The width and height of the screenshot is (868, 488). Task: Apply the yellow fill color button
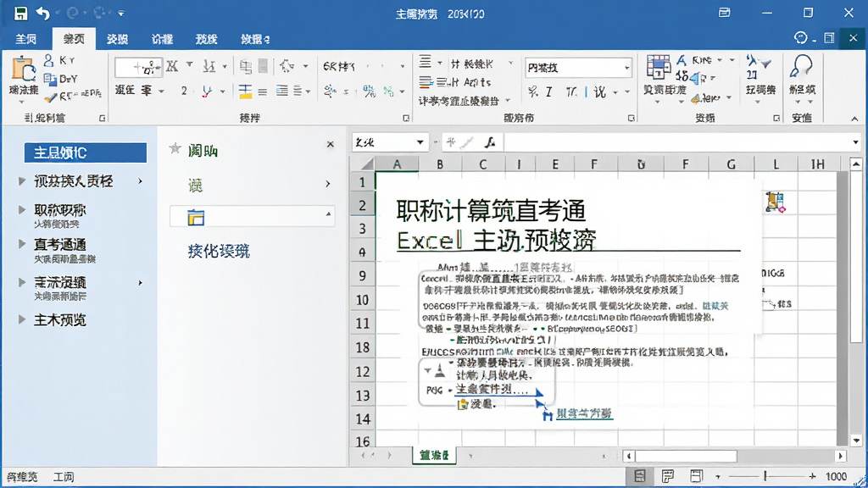pyautogui.click(x=245, y=91)
